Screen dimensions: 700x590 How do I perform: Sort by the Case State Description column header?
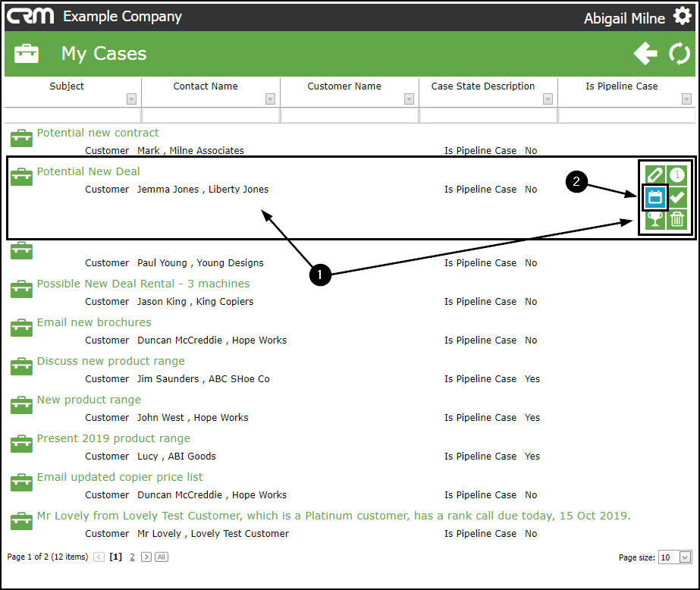[x=483, y=86]
